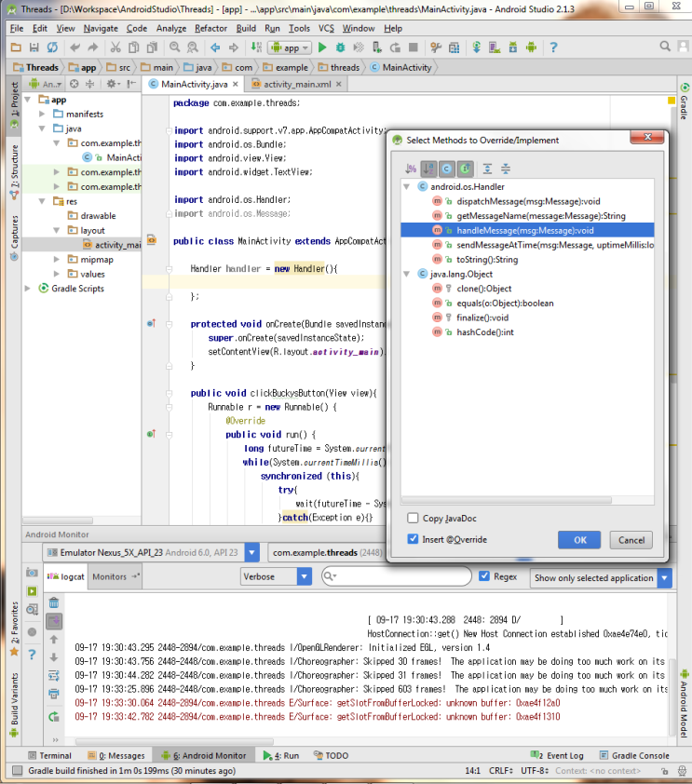Click the Sync Project with Gradle icon
This screenshot has height=784, width=692.
coord(477,47)
